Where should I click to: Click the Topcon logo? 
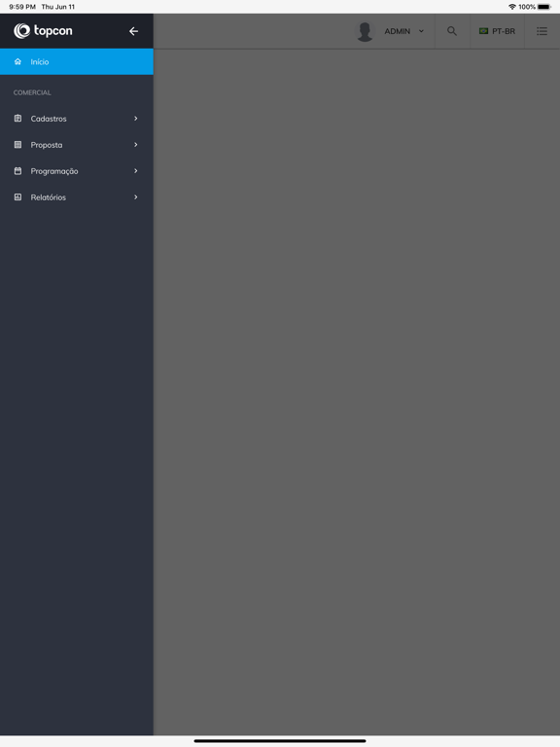43,31
